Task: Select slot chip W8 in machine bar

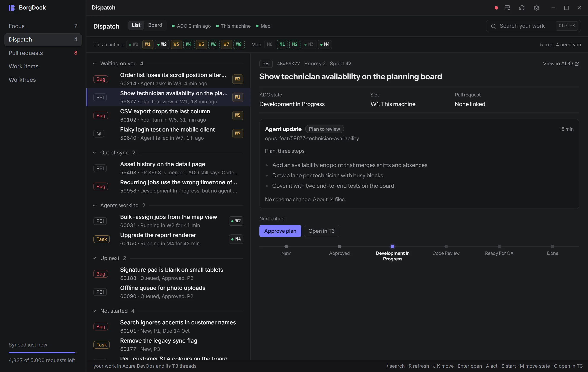Action: 239,45
